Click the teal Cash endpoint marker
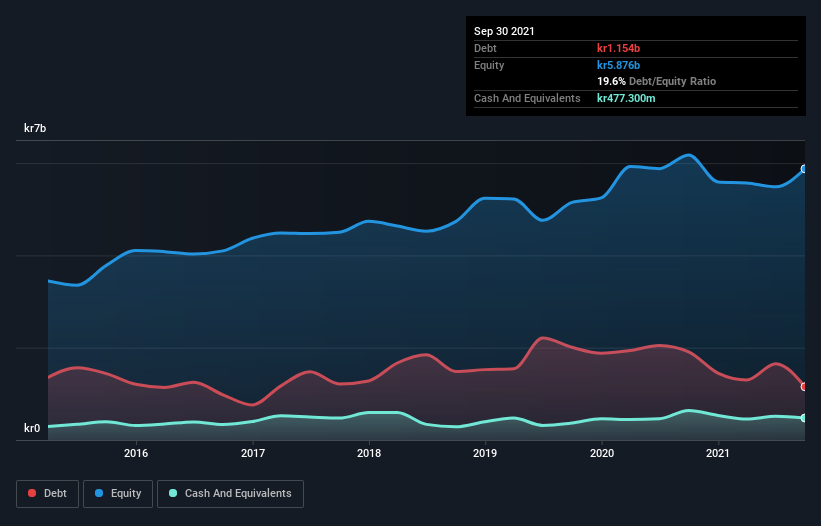Viewport: 821px width, 526px height. coord(804,418)
